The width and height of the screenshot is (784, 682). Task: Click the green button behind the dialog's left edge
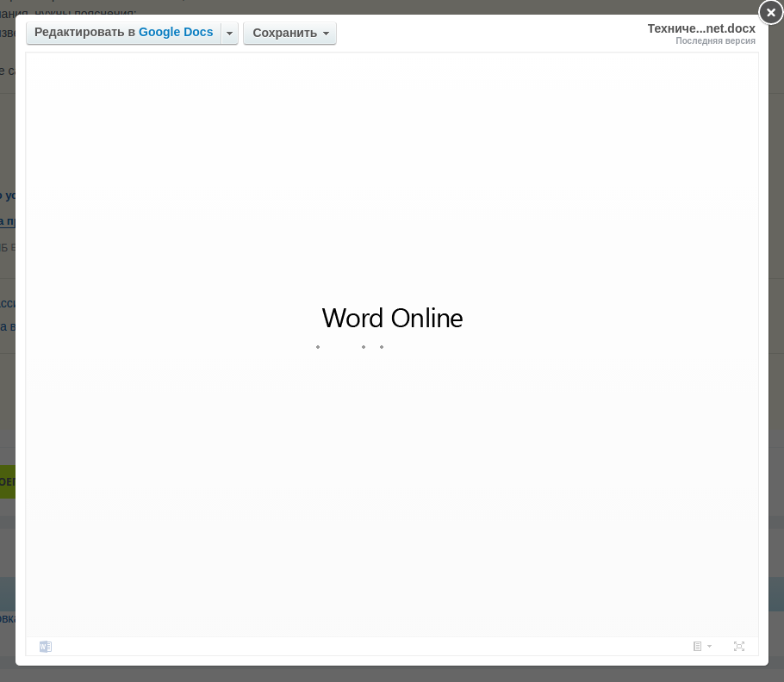pos(7,482)
